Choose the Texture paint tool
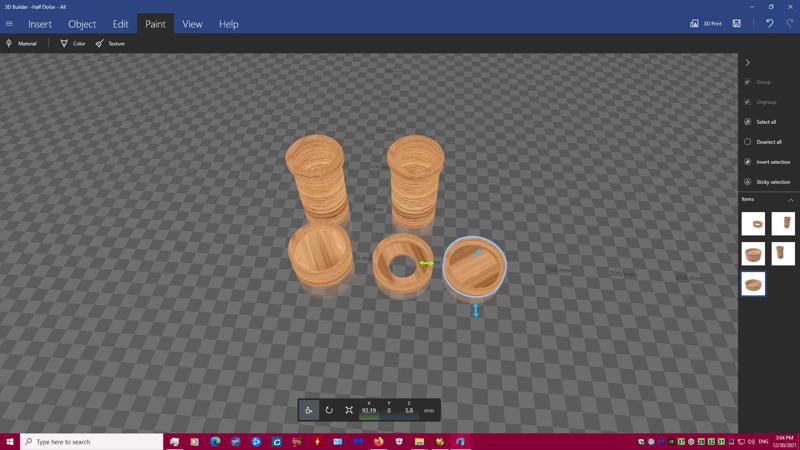The width and height of the screenshot is (800, 450). [x=110, y=43]
